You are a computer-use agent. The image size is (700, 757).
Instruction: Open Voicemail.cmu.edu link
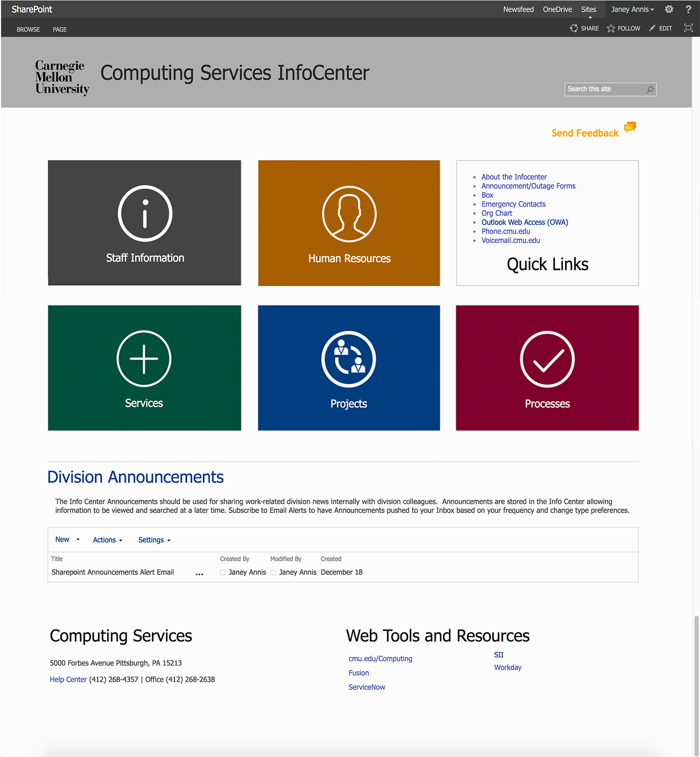[x=511, y=240]
